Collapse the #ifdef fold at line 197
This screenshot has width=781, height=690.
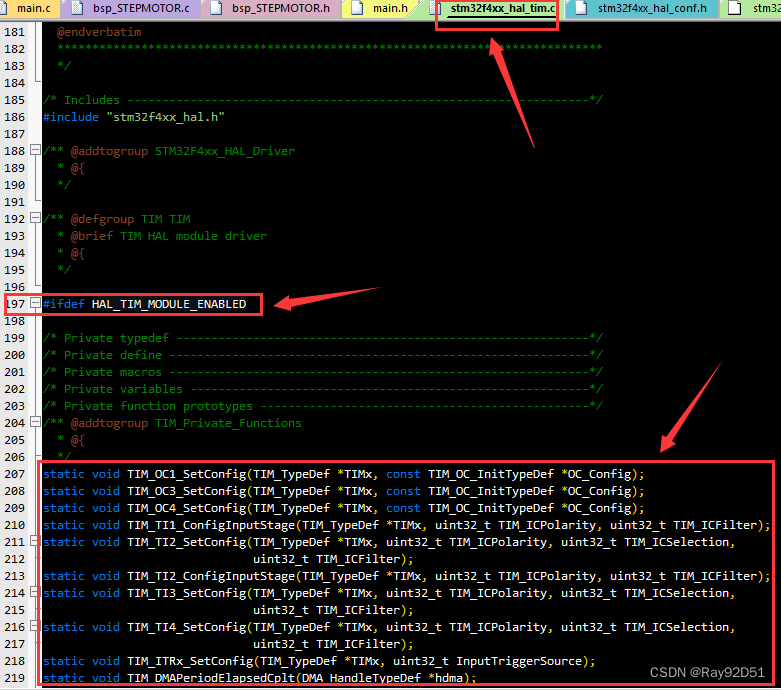(35, 303)
